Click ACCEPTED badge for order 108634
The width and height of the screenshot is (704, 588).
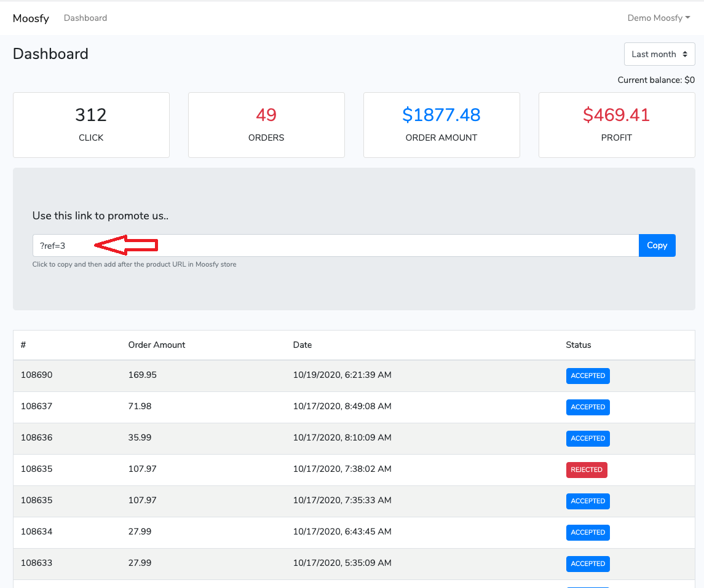tap(588, 533)
